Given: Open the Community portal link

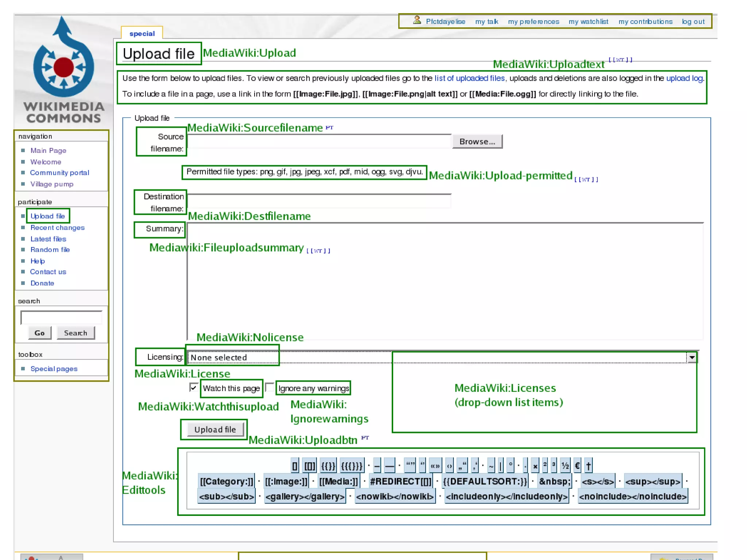Looking at the screenshot, I should pos(59,173).
